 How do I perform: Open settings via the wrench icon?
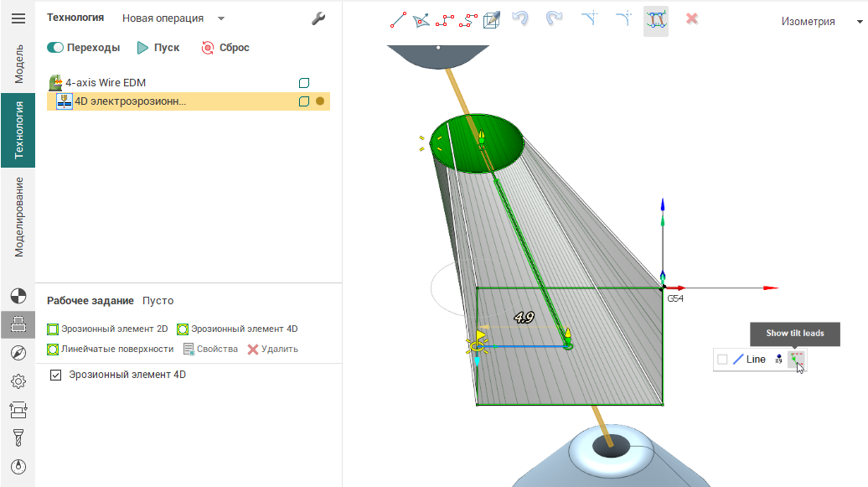coord(318,18)
